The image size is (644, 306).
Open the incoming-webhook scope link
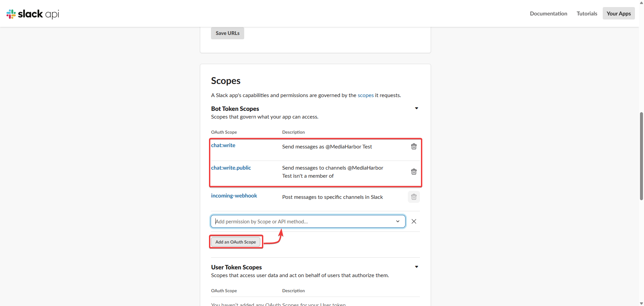[234, 196]
